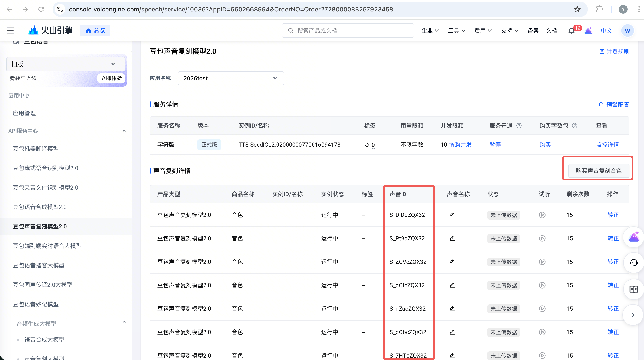Select 豆包语音合成模型2.0 in the sidebar
Viewport: 644px width, 360px height.
coord(40,207)
